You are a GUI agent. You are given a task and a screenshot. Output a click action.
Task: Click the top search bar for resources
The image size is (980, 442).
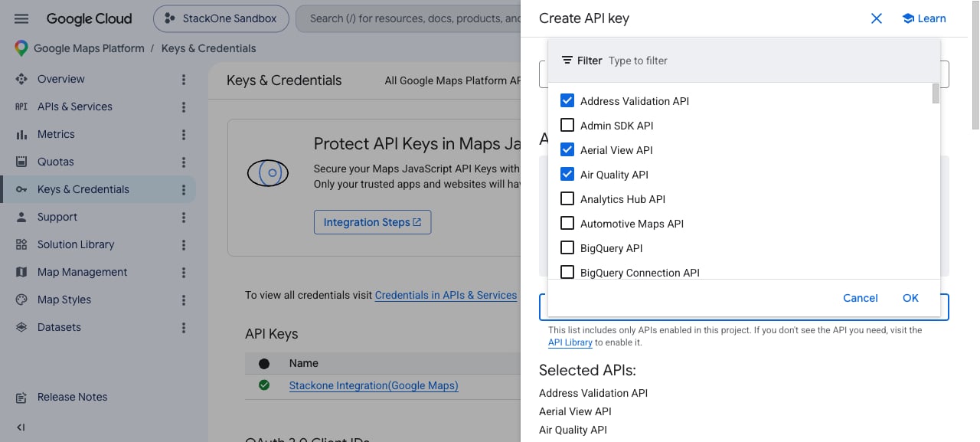point(408,18)
